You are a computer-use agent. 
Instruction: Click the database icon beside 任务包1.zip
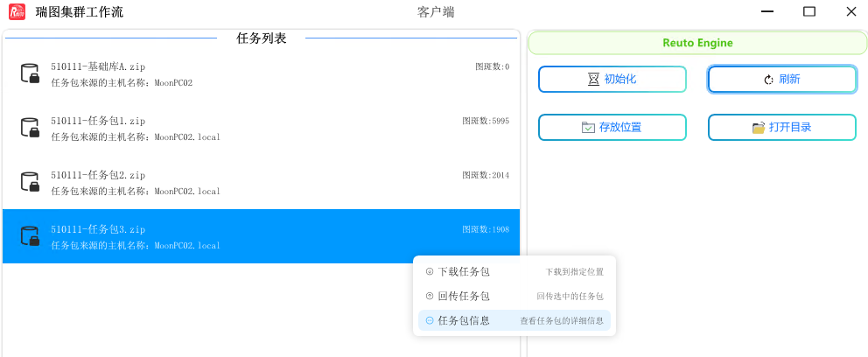coord(30,128)
